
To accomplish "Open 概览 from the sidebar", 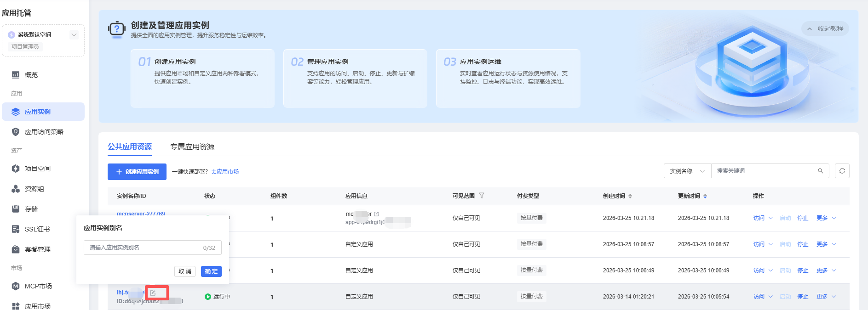I will [x=31, y=75].
